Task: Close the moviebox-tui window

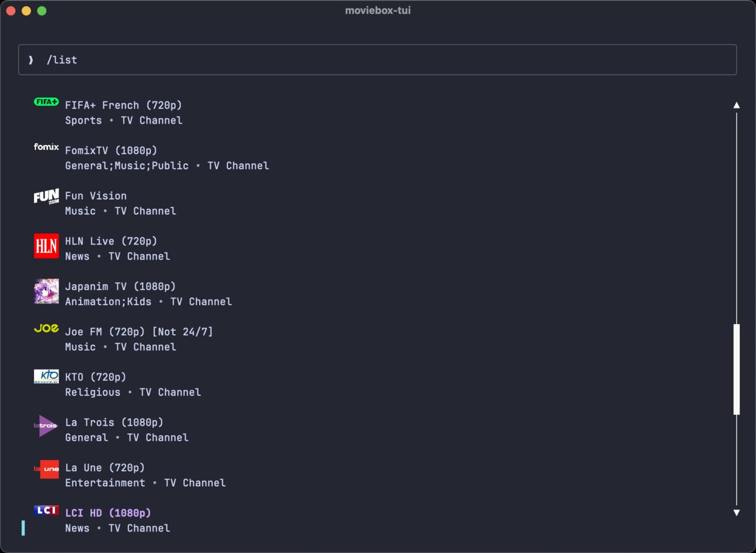Action: point(11,11)
